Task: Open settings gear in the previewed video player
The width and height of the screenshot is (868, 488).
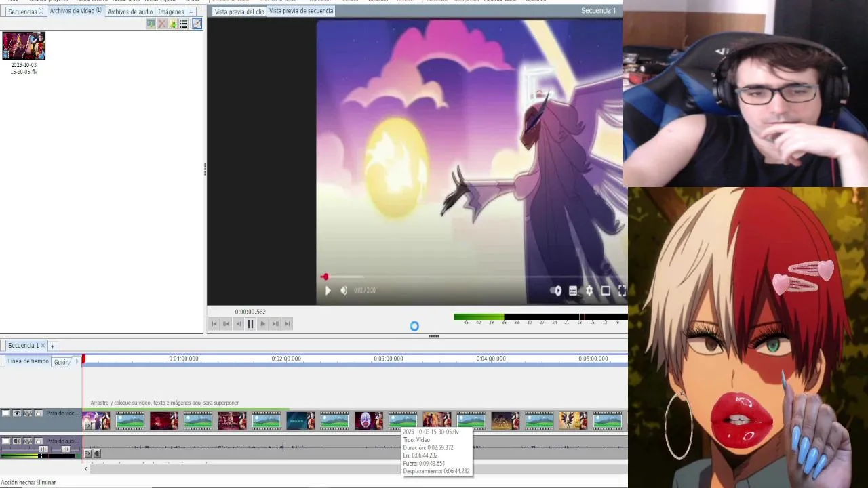Action: click(x=589, y=291)
